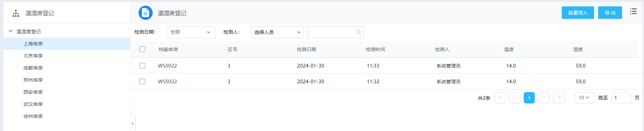Click the search magnifier icon
Image resolution: width=644 pixels, height=131 pixels.
(359, 32)
